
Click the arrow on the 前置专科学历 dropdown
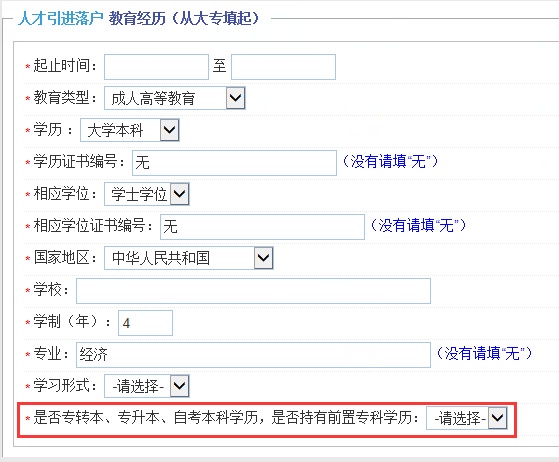[x=498, y=418]
